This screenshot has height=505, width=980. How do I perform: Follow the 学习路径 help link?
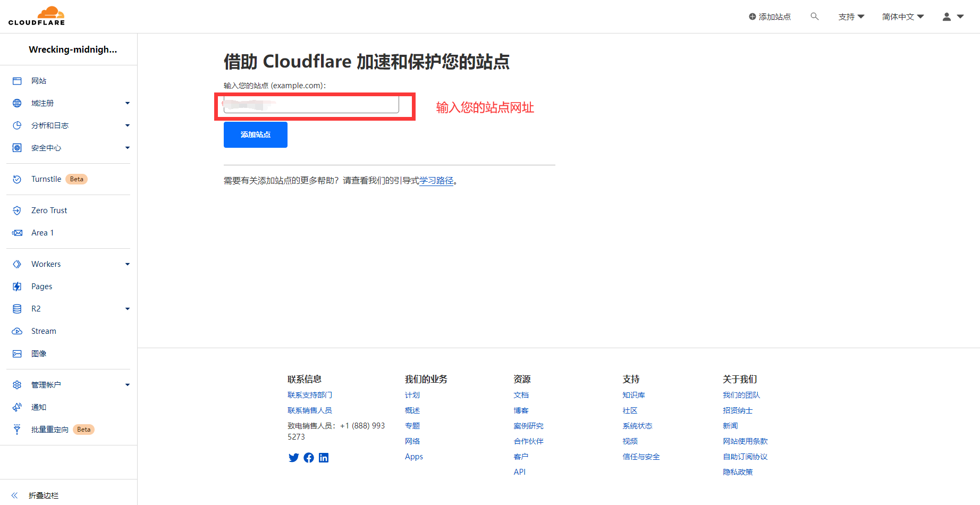click(x=436, y=181)
